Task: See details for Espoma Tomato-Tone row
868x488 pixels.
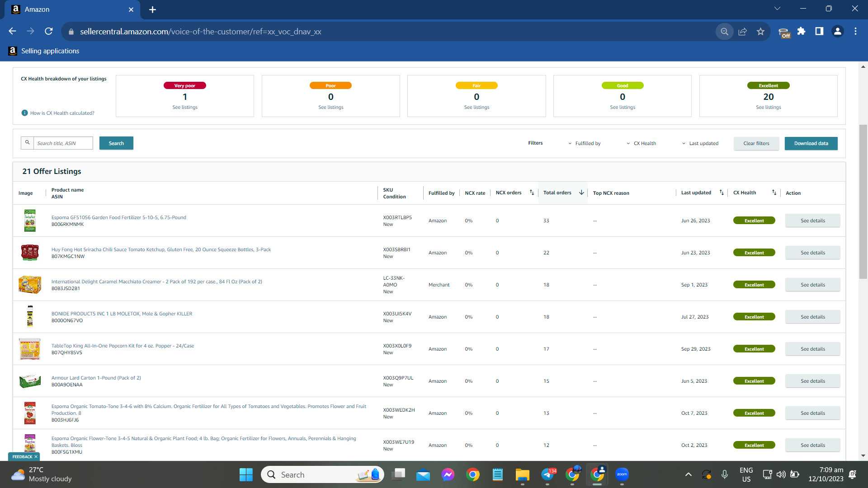Action: click(812, 413)
